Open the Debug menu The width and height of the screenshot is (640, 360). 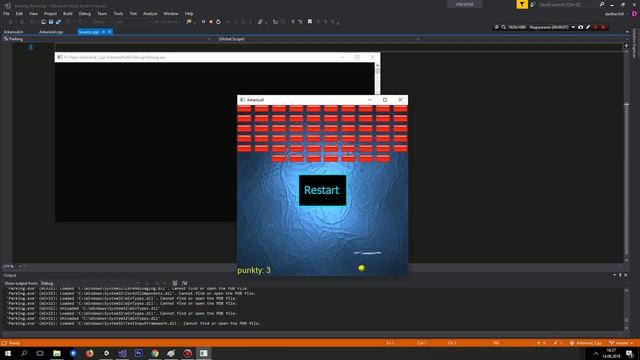pyautogui.click(x=84, y=13)
